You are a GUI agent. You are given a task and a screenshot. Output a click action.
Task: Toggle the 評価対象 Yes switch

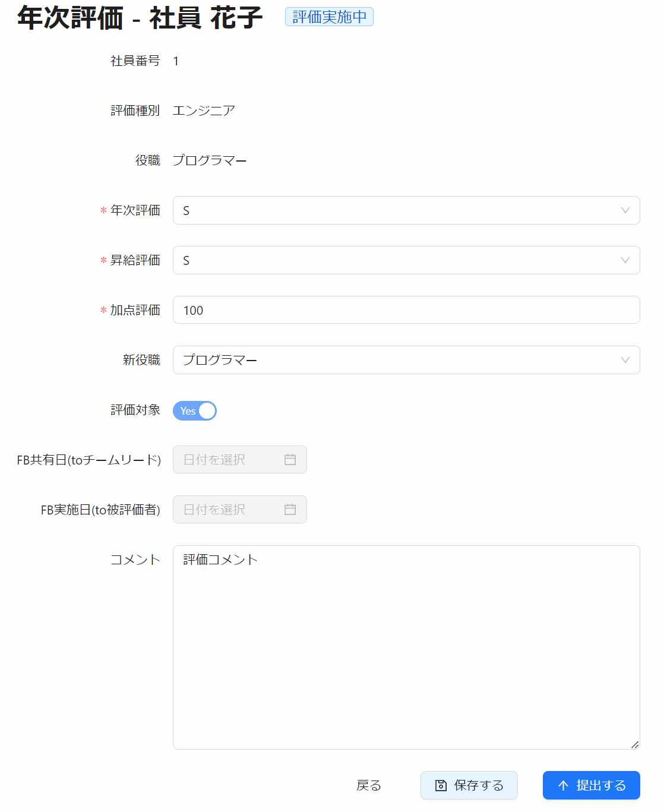(195, 410)
